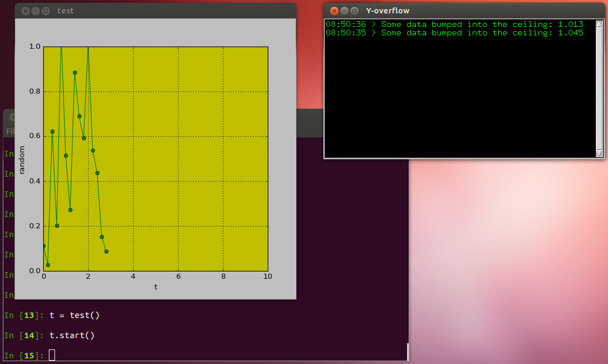This screenshot has width=608, height=364.
Task: Place cursor at the In [15] prompt
Action: (x=52, y=355)
